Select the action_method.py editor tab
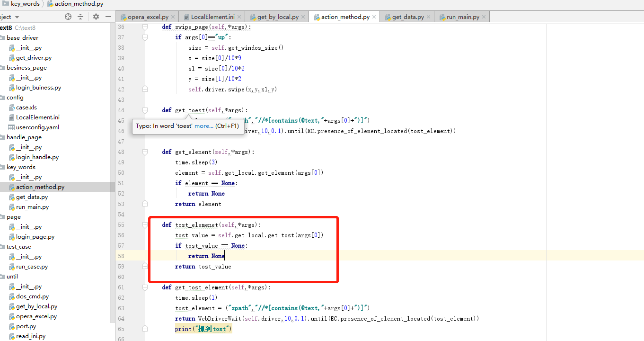The width and height of the screenshot is (644, 341). (x=345, y=17)
